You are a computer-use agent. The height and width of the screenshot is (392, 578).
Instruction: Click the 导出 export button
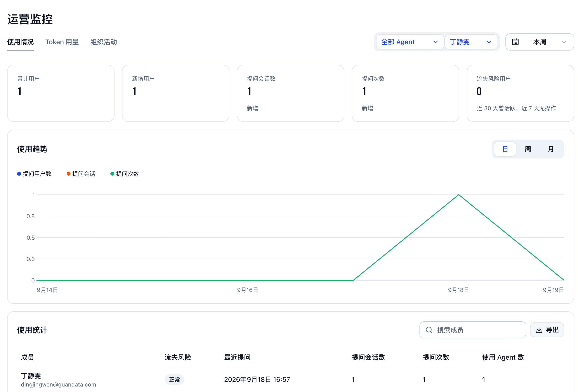[x=547, y=330]
